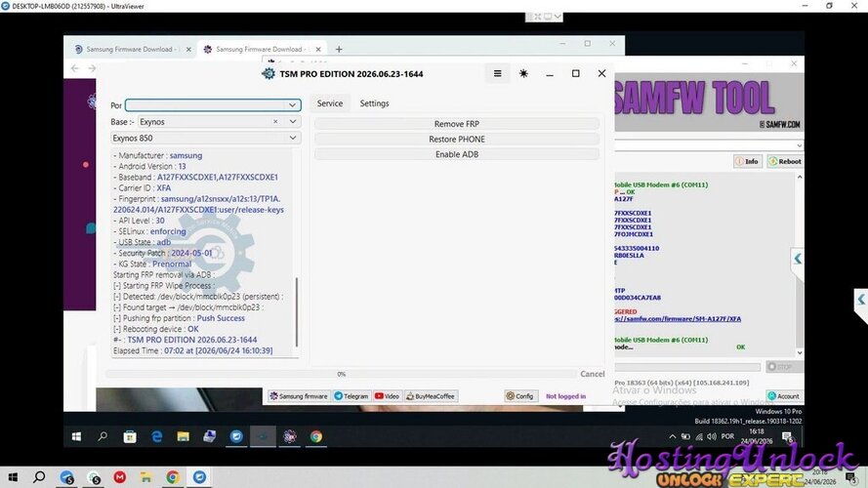Click the Remove FRP button

tap(457, 124)
